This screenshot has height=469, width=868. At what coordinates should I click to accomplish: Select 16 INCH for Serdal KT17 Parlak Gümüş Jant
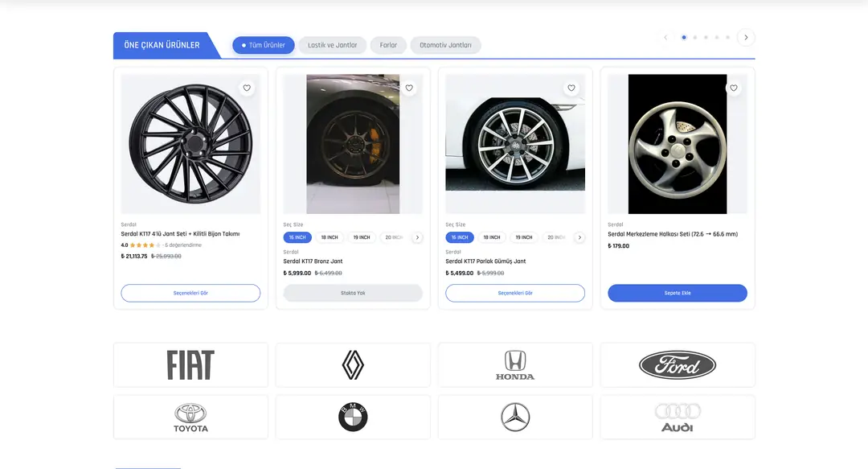[x=460, y=237]
